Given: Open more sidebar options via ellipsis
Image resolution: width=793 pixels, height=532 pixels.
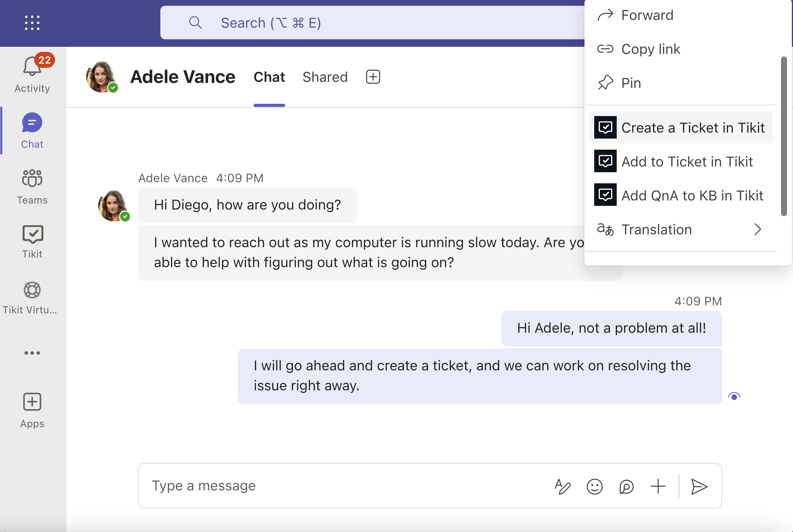Looking at the screenshot, I should (32, 353).
